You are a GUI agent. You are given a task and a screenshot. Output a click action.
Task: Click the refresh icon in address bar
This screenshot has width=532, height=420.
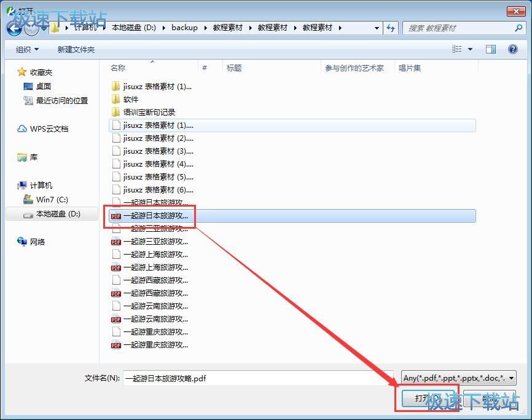[x=391, y=28]
